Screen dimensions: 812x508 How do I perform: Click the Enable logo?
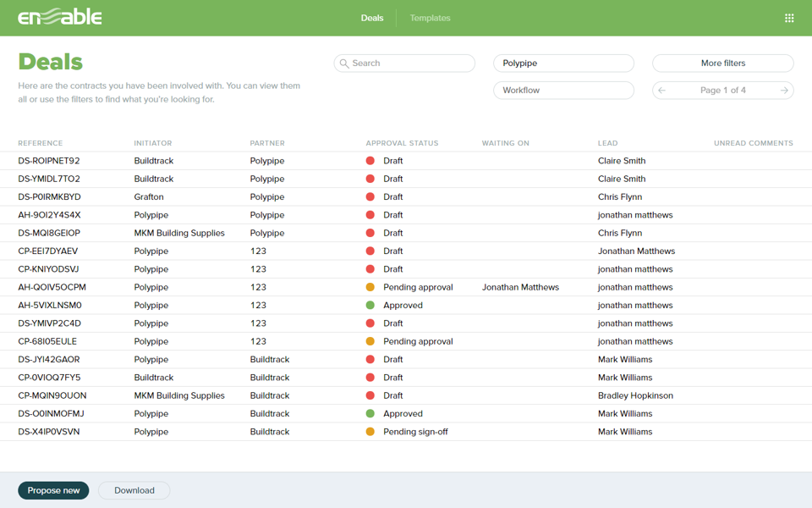click(x=58, y=16)
